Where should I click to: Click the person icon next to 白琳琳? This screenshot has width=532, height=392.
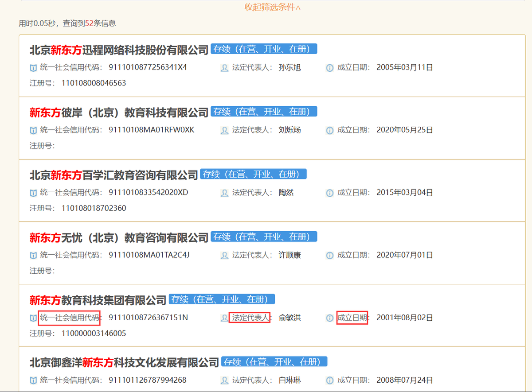tap(224, 380)
